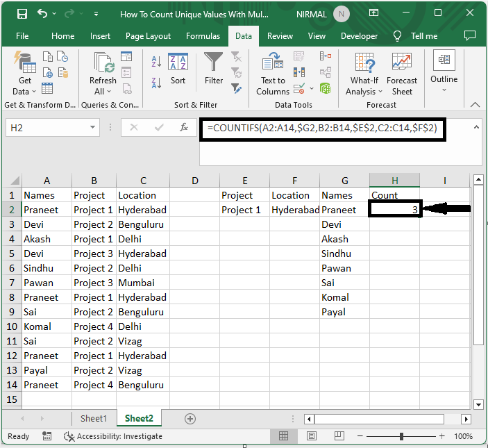The image size is (488, 448).
Task: Zoom out with the minus button
Action: click(360, 436)
